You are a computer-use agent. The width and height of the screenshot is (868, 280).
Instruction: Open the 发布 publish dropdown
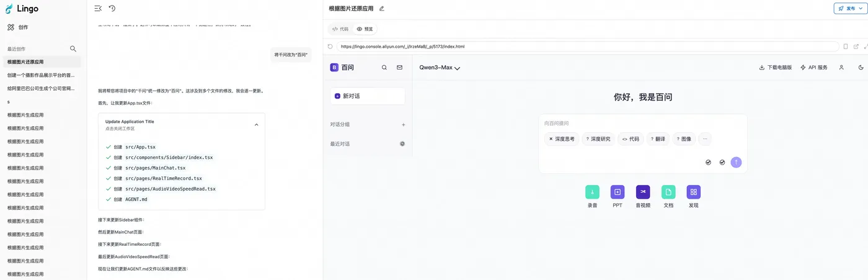850,8
